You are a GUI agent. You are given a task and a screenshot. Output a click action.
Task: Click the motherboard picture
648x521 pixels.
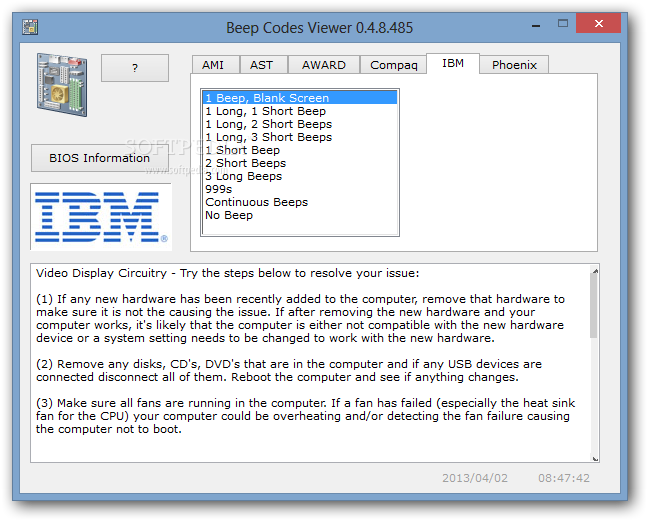coord(62,85)
